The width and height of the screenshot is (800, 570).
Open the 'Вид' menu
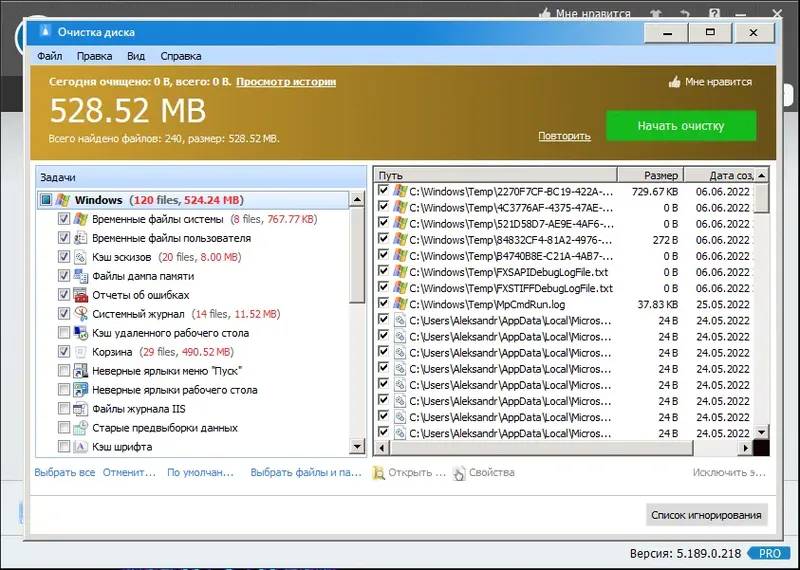pos(136,56)
